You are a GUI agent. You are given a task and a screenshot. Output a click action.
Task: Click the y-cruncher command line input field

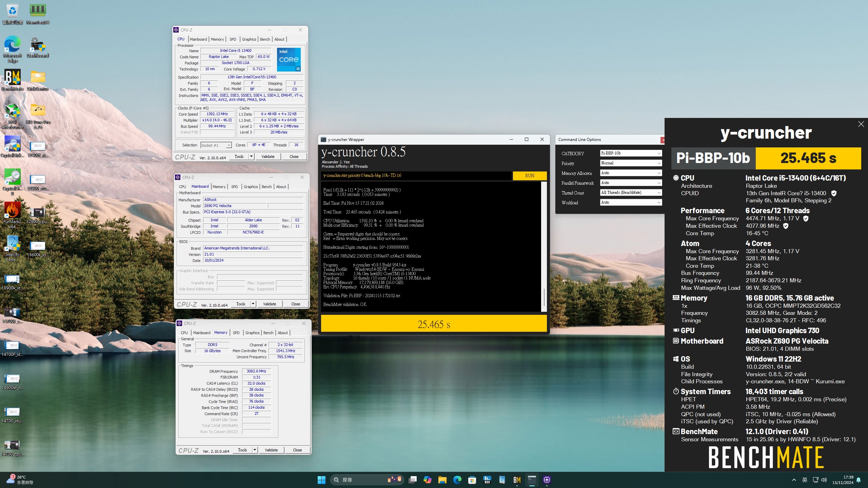(x=416, y=176)
